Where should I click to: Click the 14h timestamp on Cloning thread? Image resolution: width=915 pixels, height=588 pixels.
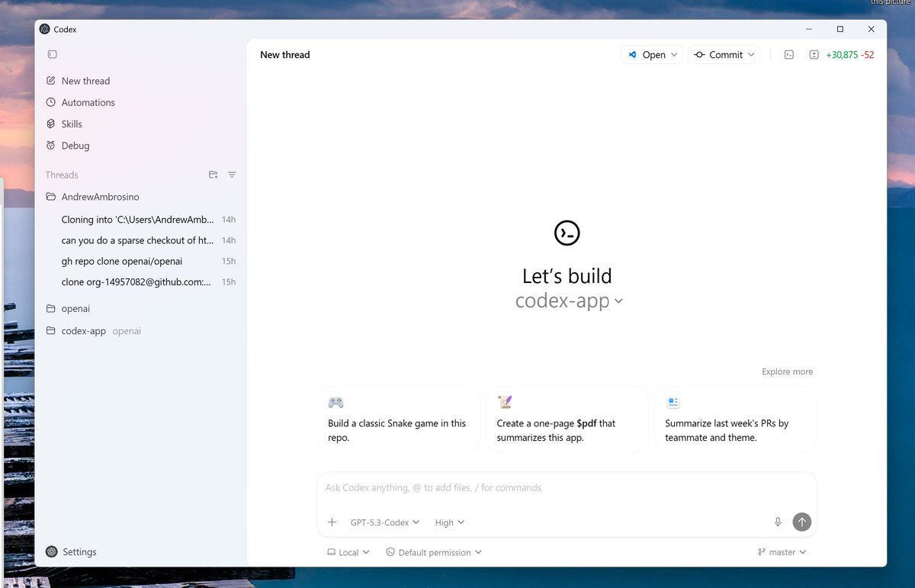[x=229, y=220]
